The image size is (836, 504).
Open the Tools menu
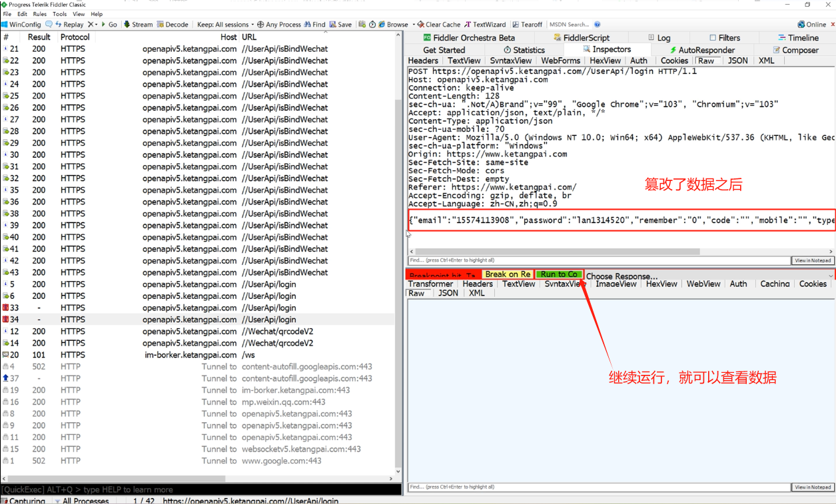tap(60, 14)
